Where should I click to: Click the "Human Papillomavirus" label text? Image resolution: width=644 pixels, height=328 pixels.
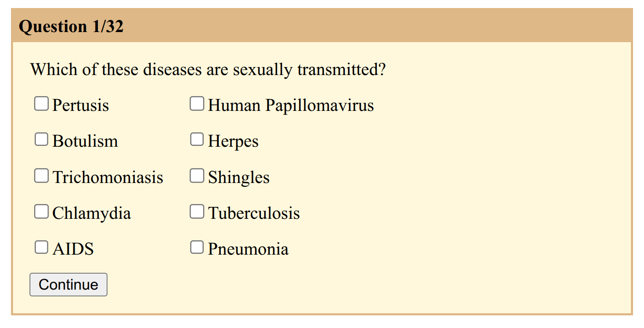tap(291, 105)
